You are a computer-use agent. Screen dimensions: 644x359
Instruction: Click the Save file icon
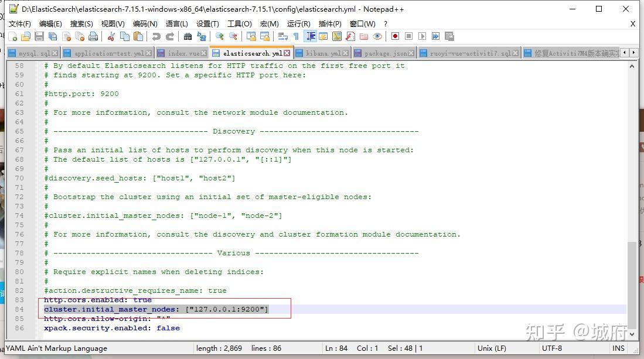[39, 36]
